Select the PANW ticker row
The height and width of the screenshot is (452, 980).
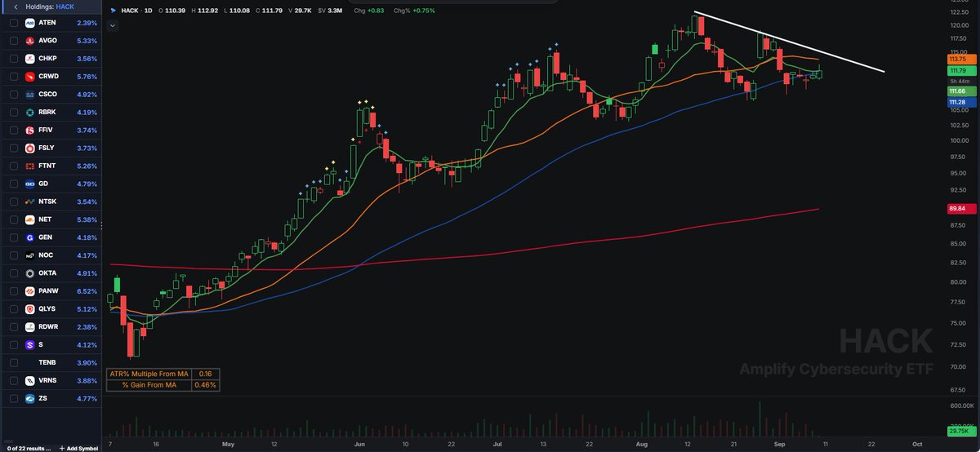tap(51, 291)
